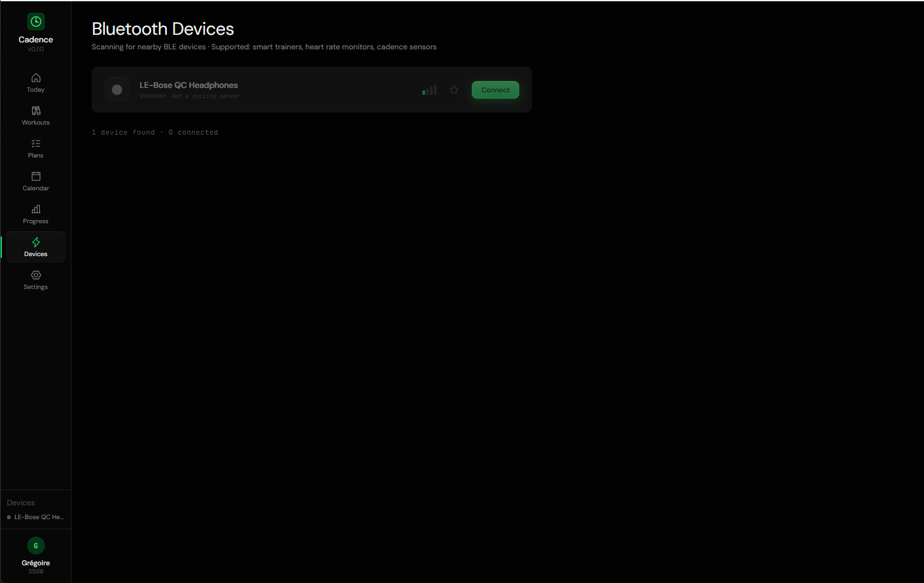Click the round device-type icon on the Bose card

tap(117, 90)
